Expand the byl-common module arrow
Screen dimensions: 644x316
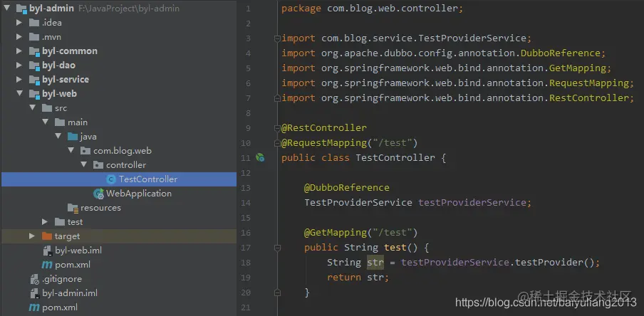tap(19, 51)
